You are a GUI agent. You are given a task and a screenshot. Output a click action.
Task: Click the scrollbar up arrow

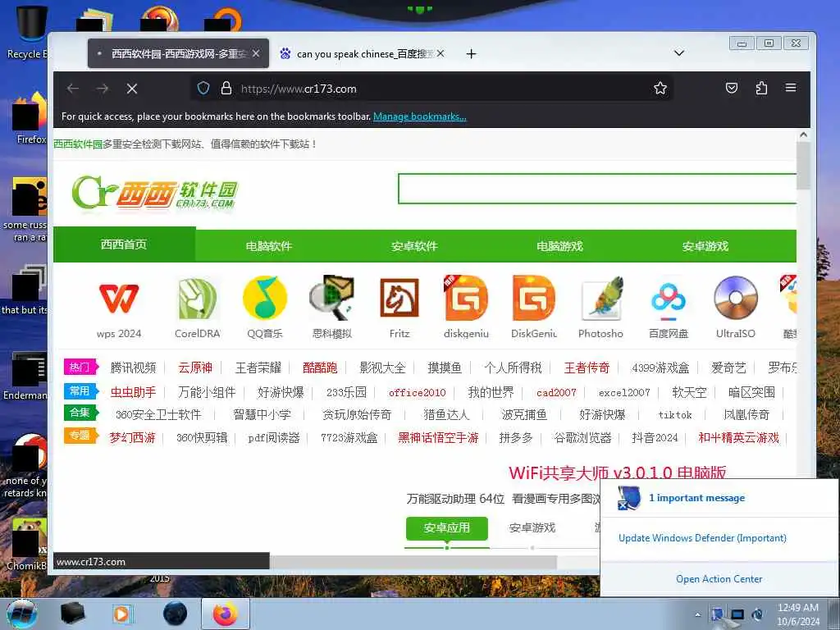(x=803, y=135)
